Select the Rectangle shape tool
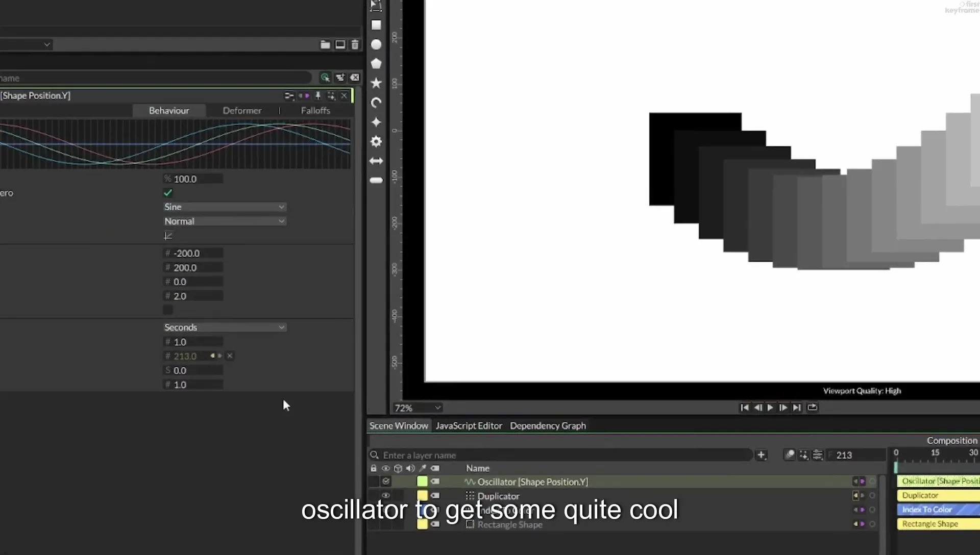Image resolution: width=980 pixels, height=555 pixels. click(376, 25)
